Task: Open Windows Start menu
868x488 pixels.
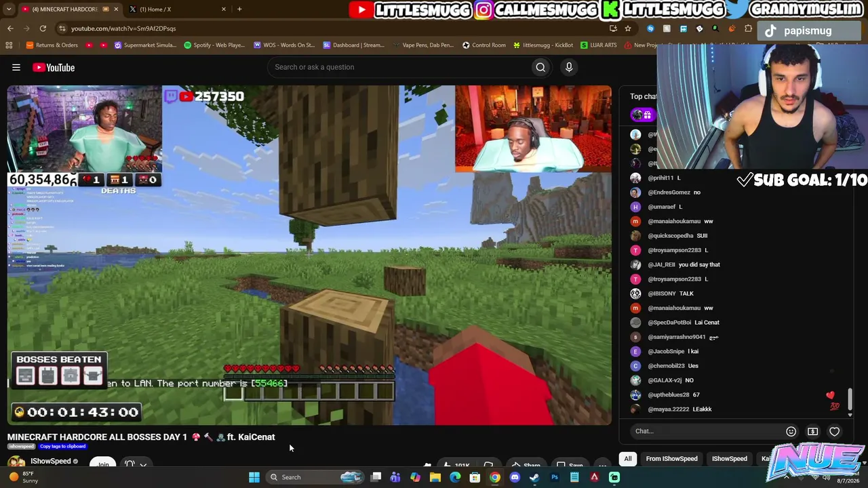Action: coord(254,477)
